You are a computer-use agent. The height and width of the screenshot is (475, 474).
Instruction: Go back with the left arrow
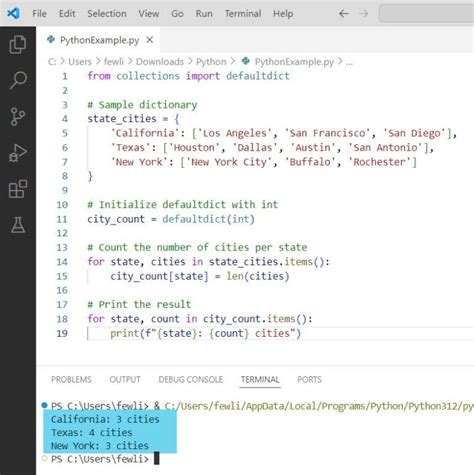pos(344,14)
